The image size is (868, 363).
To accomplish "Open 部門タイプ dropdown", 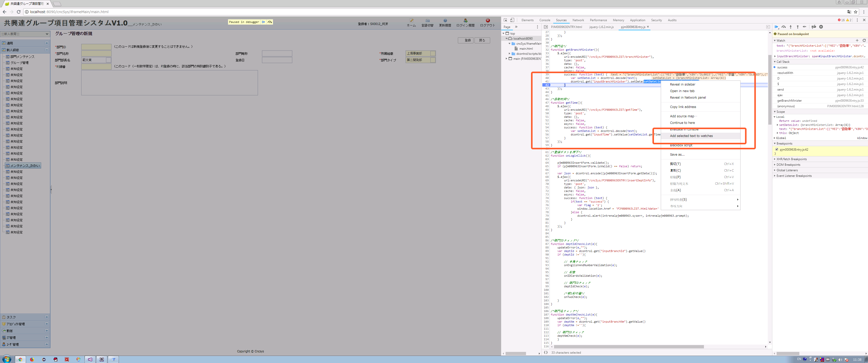I will click(x=433, y=60).
